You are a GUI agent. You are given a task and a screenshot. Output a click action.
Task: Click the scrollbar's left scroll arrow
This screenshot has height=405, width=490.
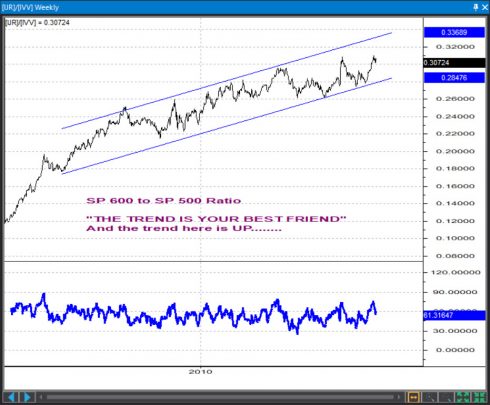coord(41,397)
